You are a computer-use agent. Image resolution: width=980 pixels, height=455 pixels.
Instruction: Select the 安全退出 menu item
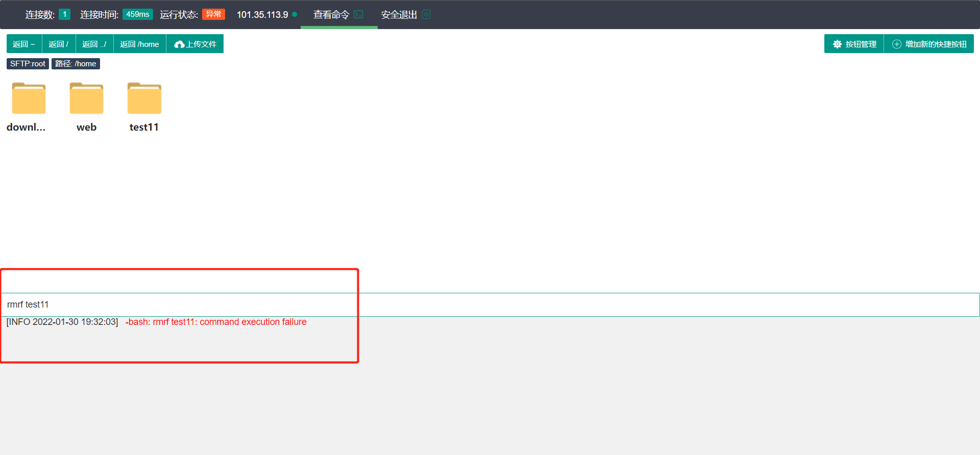406,14
